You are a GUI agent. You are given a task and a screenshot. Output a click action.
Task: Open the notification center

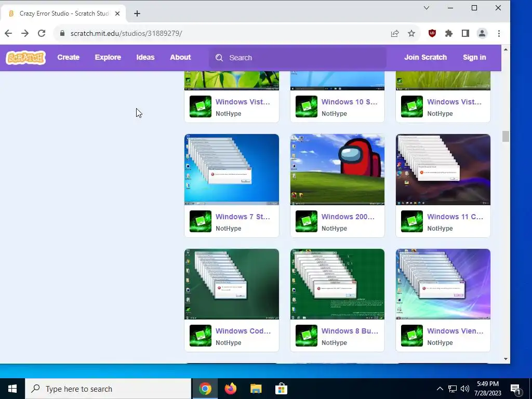516,389
